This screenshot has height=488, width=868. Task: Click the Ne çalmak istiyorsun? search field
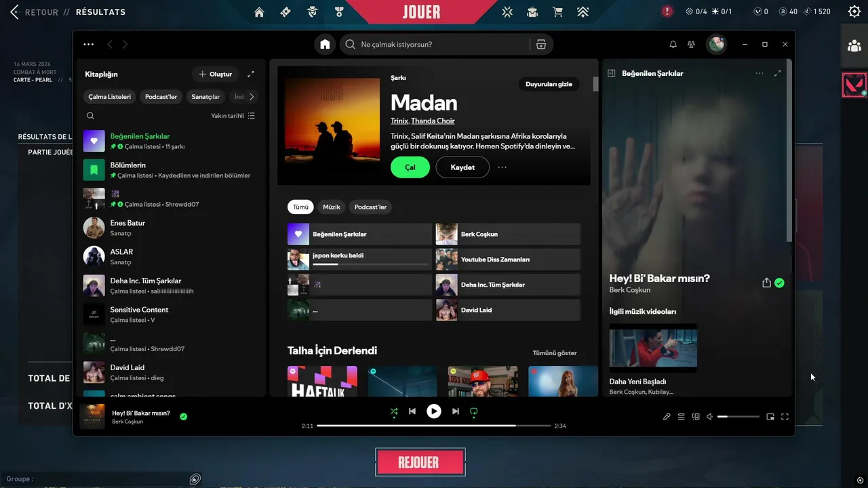[x=434, y=44]
